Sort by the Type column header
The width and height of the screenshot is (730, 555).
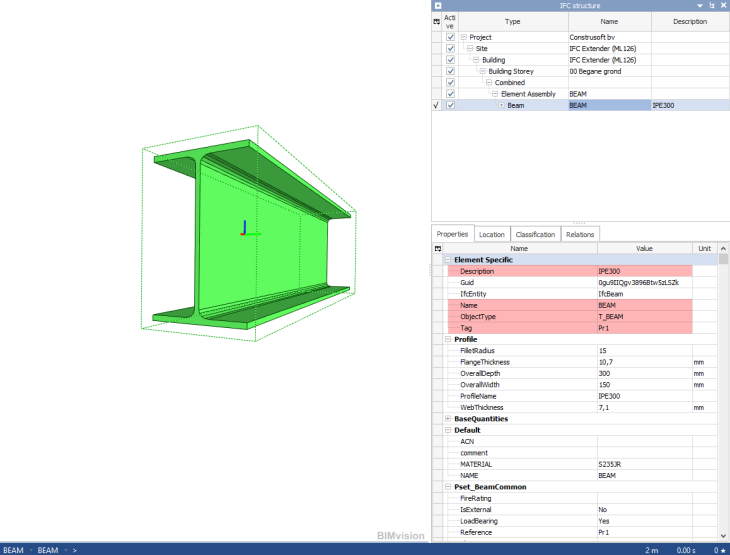pyautogui.click(x=513, y=21)
